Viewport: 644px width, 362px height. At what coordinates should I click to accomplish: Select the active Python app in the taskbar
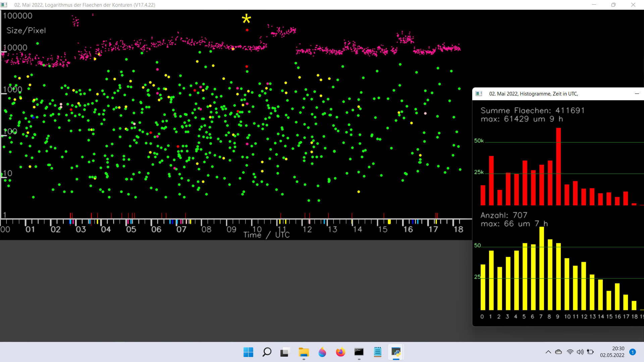tap(396, 352)
